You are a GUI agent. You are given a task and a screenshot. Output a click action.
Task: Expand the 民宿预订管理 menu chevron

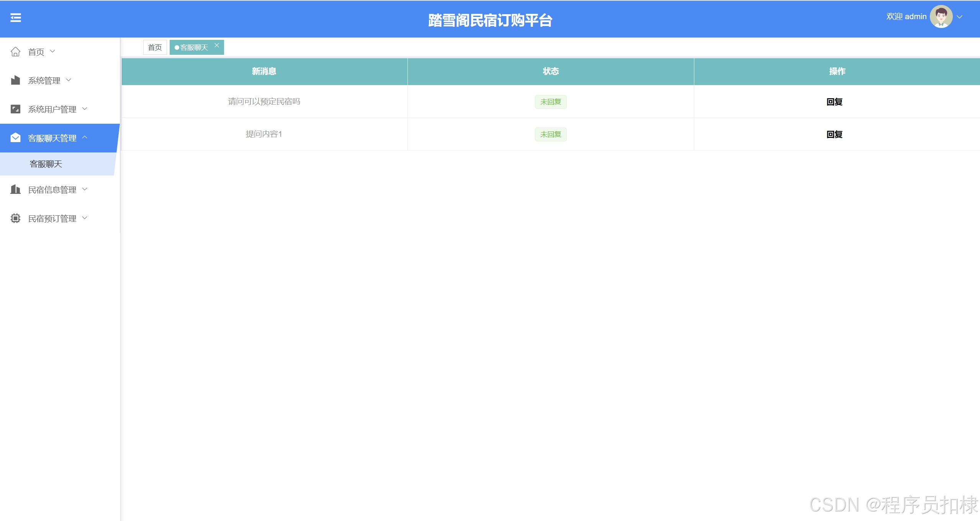coord(85,218)
